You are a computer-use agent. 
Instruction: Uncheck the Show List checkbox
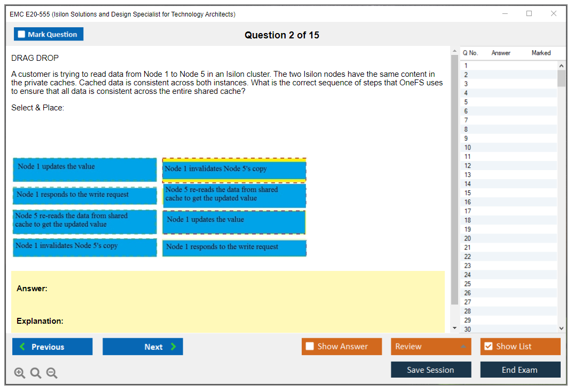[x=488, y=347]
